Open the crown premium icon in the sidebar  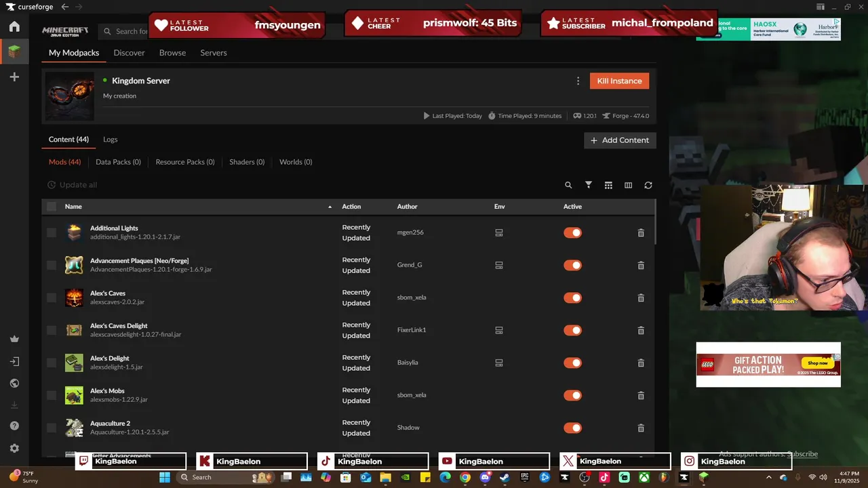coord(14,339)
